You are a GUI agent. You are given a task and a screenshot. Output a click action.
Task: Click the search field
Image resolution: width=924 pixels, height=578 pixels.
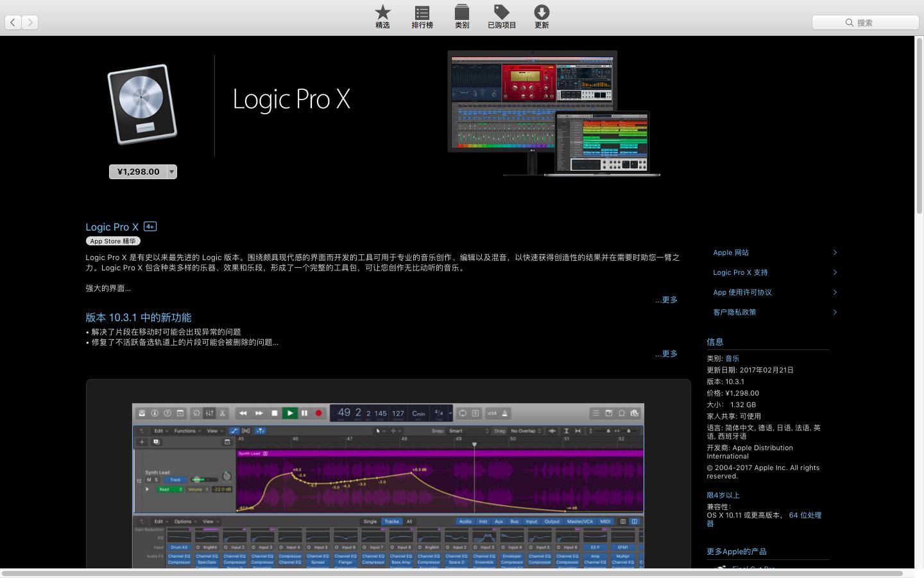tap(865, 22)
